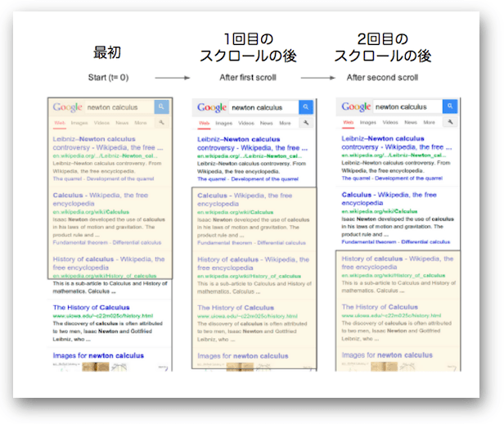Click the newton calculus search field in Start panel
Viewport: 504px width, 424px height.
click(119, 107)
